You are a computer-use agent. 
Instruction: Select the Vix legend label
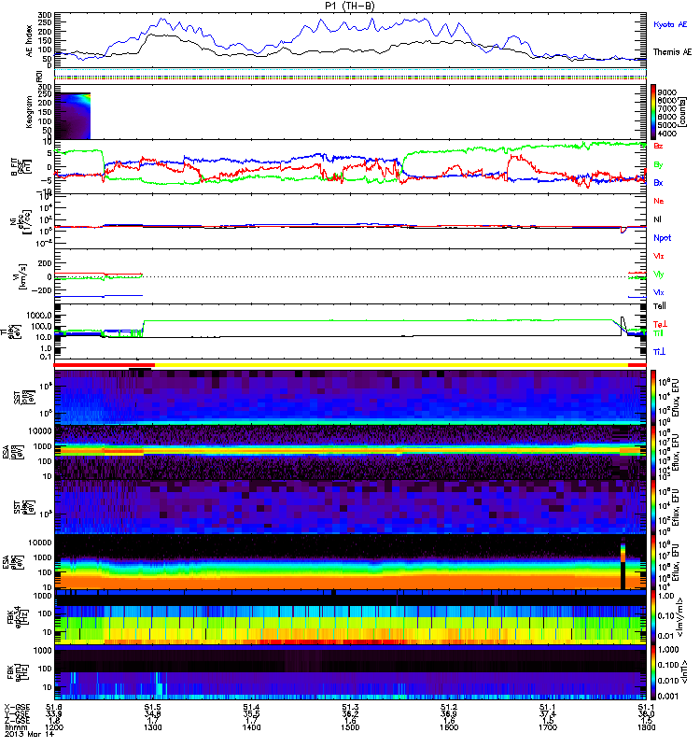[659, 292]
